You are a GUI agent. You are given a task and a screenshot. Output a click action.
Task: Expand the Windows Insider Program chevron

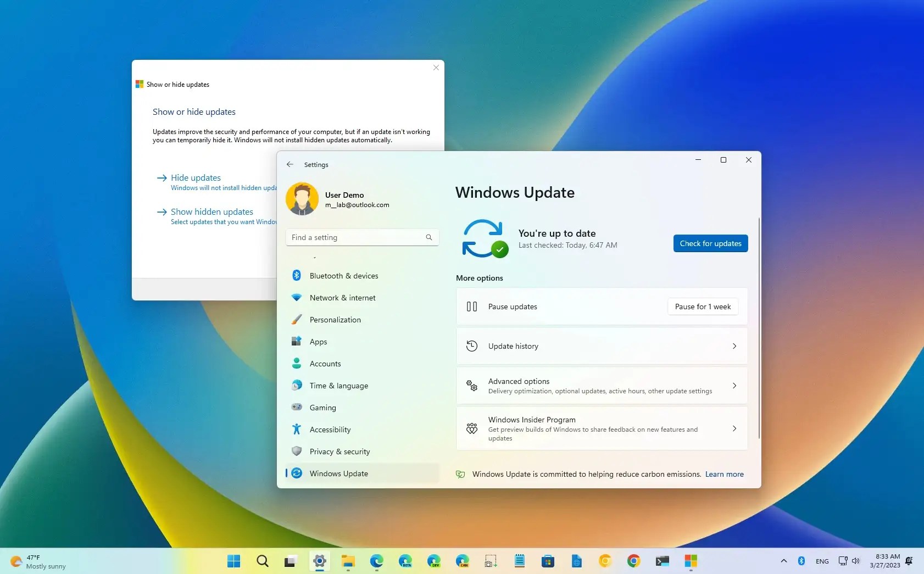(x=734, y=428)
